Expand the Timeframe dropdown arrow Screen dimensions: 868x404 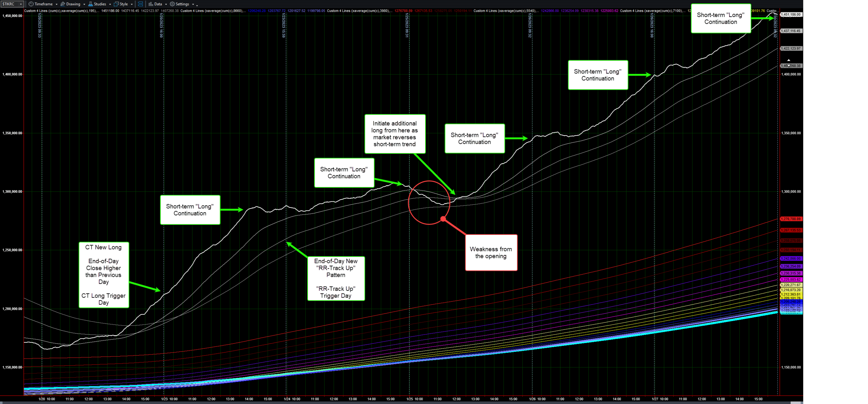pyautogui.click(x=57, y=4)
